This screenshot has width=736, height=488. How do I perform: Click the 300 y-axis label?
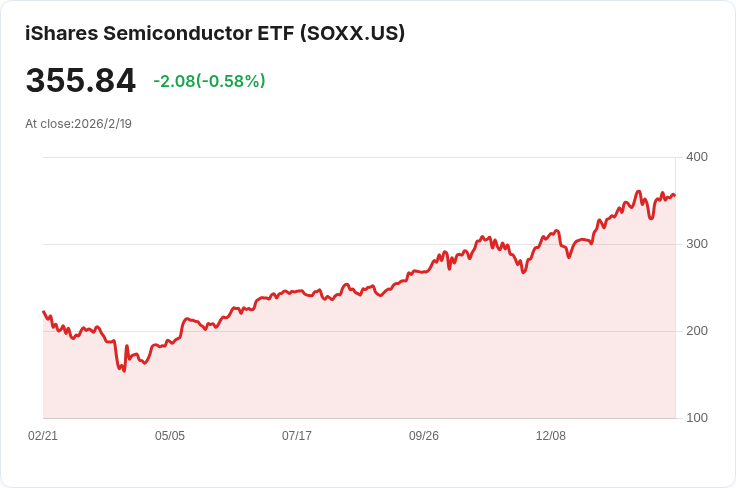[x=697, y=244]
